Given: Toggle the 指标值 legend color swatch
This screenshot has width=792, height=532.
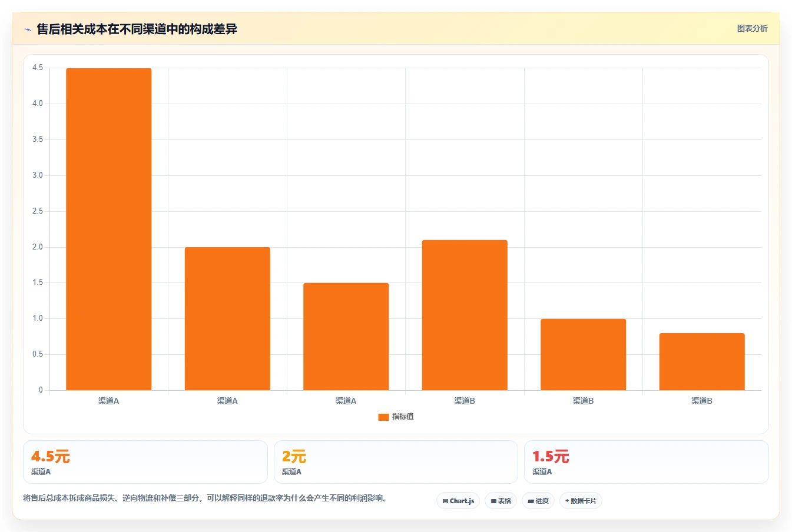Looking at the screenshot, I should click(383, 417).
